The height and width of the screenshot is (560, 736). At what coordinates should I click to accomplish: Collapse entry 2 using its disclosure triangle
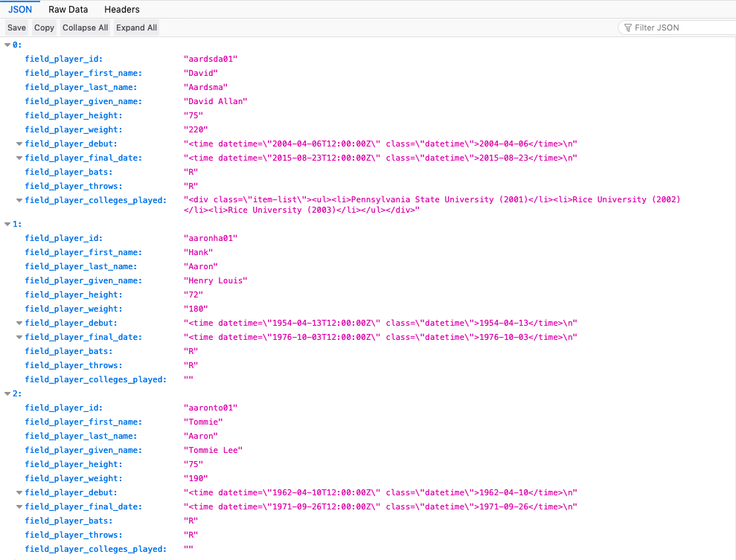point(7,393)
